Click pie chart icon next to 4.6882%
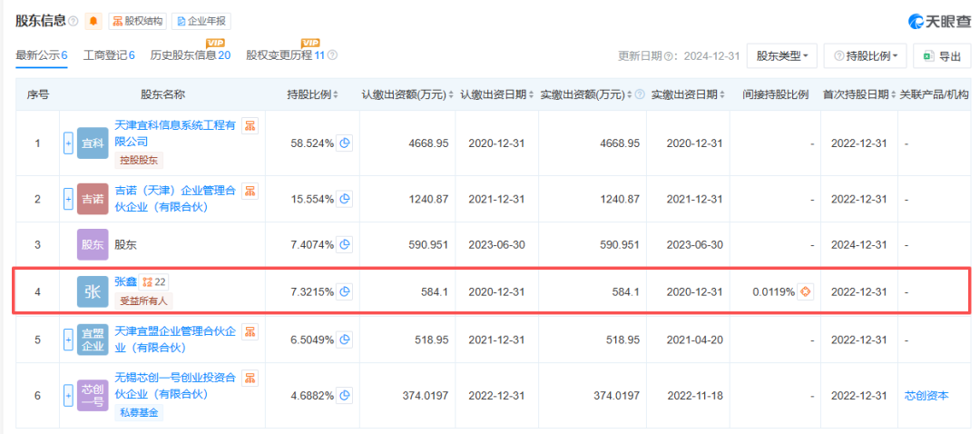This screenshot has width=980, height=434. tap(345, 396)
